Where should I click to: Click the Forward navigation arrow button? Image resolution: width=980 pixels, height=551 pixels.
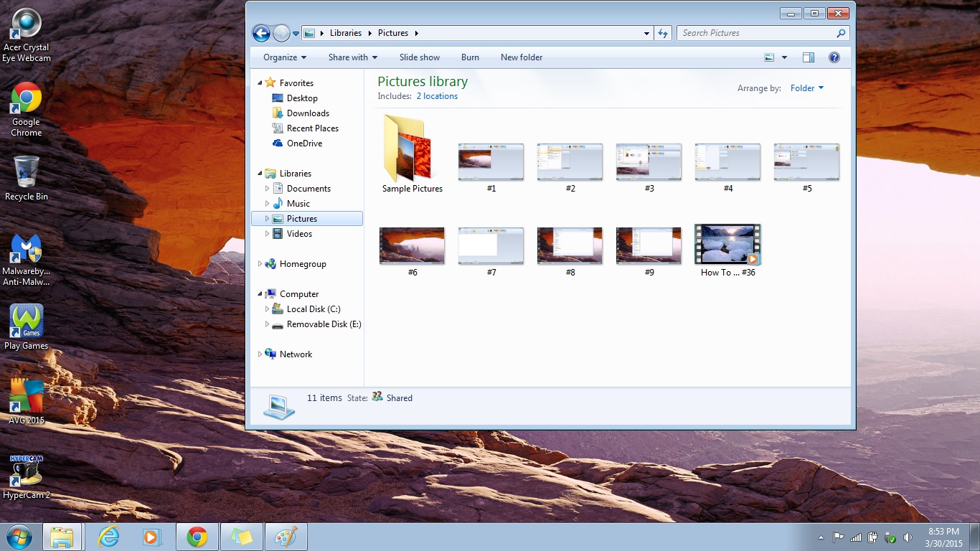(x=281, y=33)
